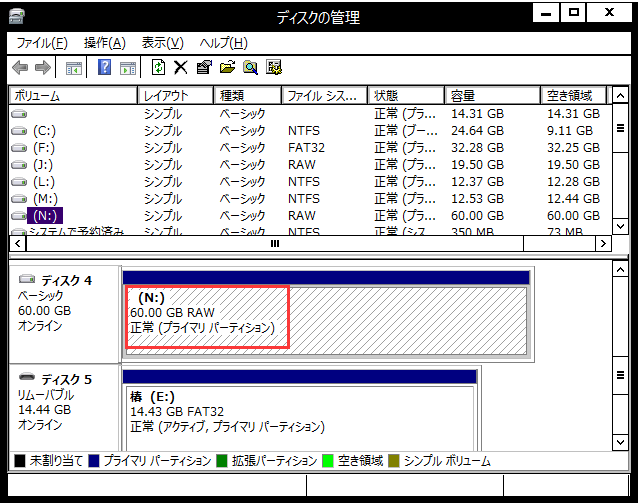Go back with the left arrow icon
Screen dimensions: 639x503
pyautogui.click(x=20, y=67)
